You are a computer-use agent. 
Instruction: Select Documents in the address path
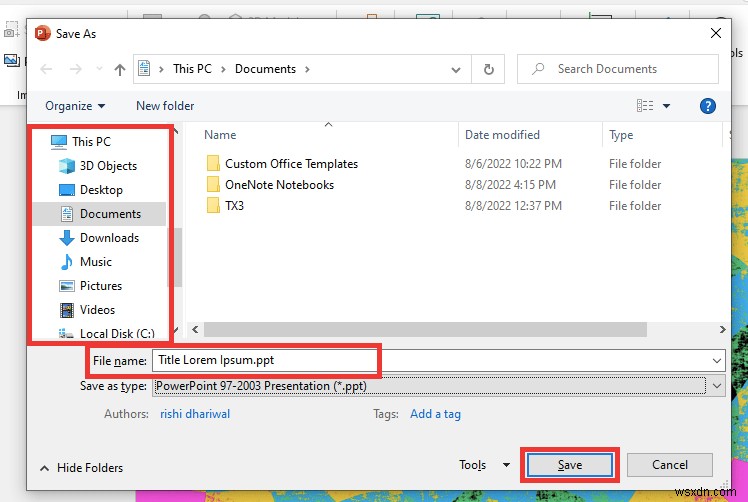point(265,69)
